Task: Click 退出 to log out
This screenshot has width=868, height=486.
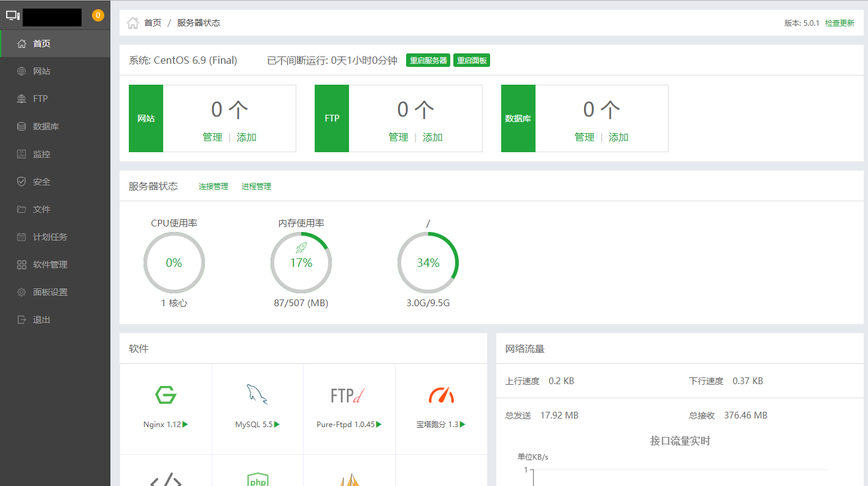Action: 42,320
